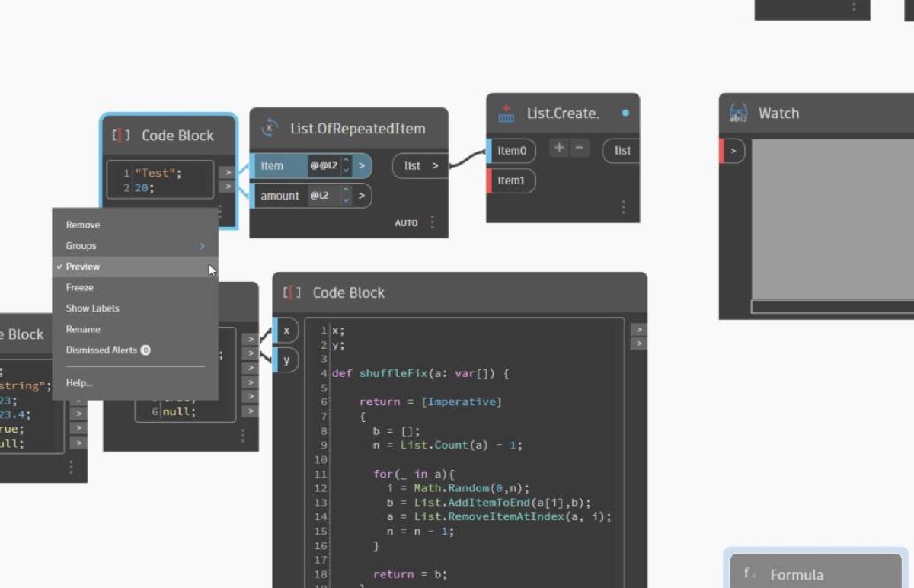The width and height of the screenshot is (914, 588).
Task: Click the output port beside line 1 x; of shuffleFix block
Action: (638, 330)
